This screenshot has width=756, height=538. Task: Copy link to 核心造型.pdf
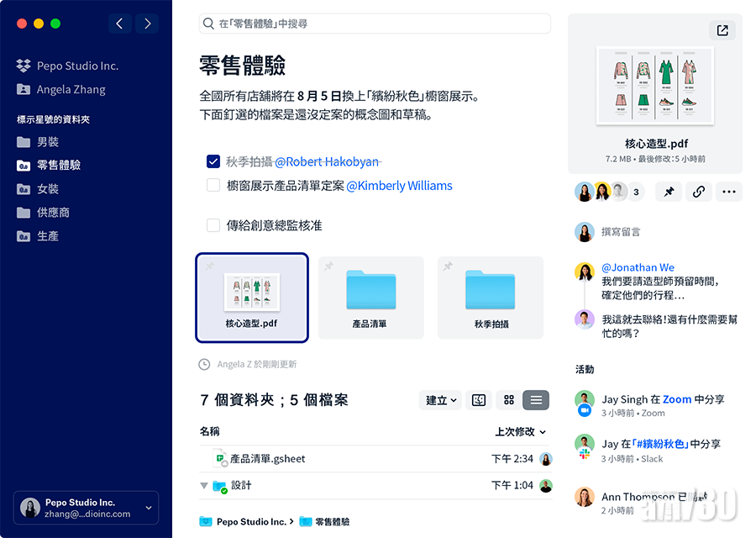(x=698, y=192)
